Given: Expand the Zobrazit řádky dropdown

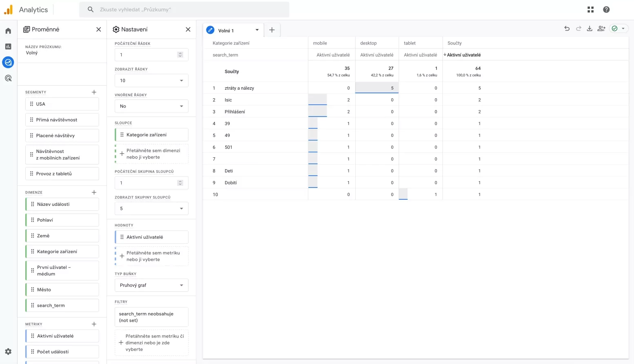Looking at the screenshot, I should tap(151, 81).
